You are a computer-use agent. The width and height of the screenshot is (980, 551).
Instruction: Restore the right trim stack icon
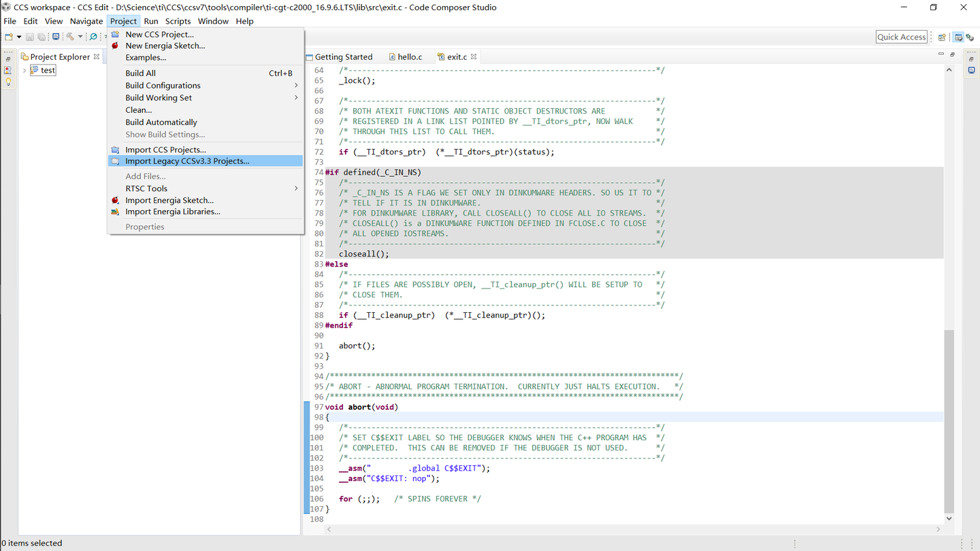(x=971, y=59)
